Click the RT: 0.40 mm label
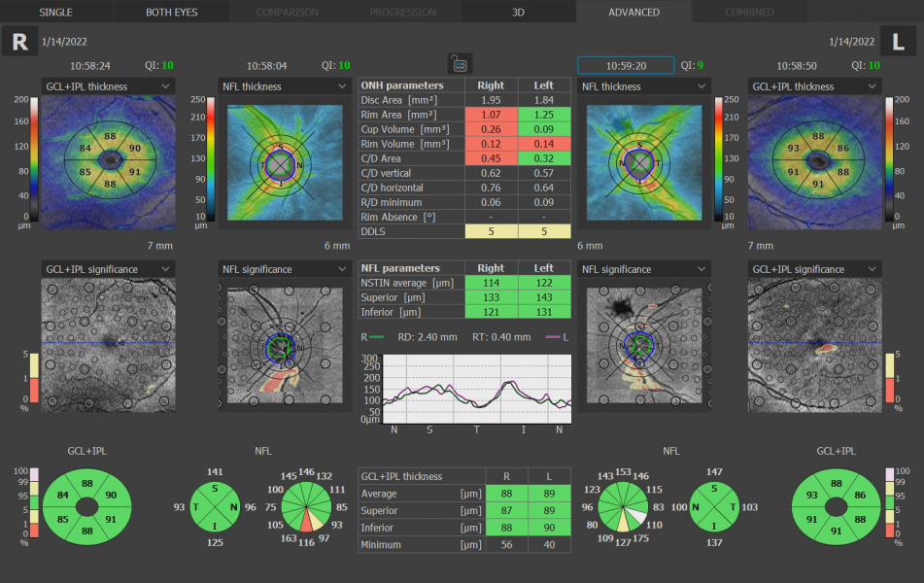The height and width of the screenshot is (583, 924). tap(501, 337)
